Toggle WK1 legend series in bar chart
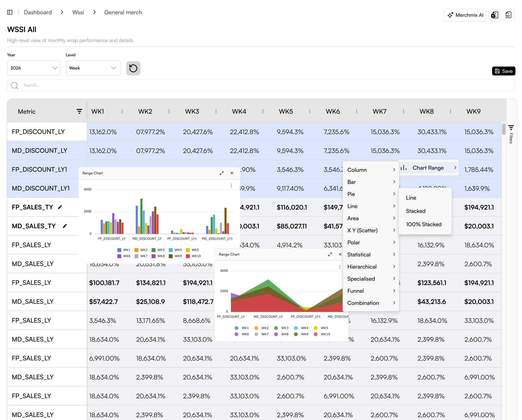The width and height of the screenshot is (522, 420). point(124,250)
